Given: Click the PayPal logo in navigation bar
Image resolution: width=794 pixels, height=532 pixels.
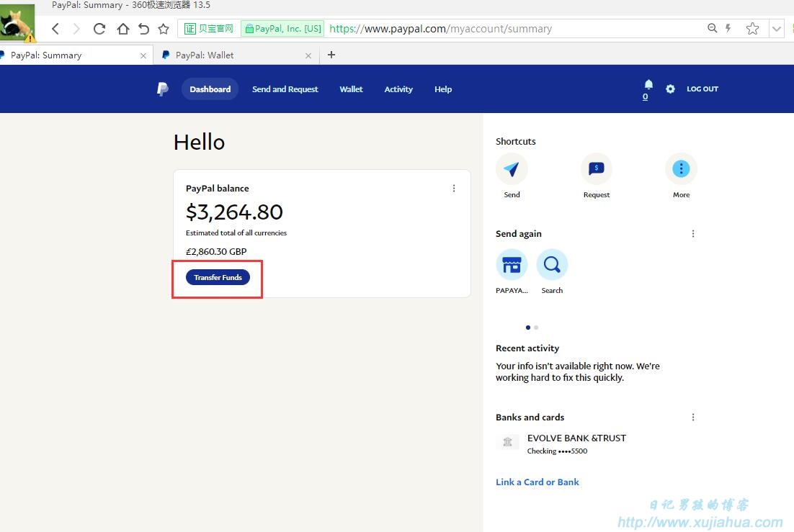Looking at the screenshot, I should coord(163,89).
